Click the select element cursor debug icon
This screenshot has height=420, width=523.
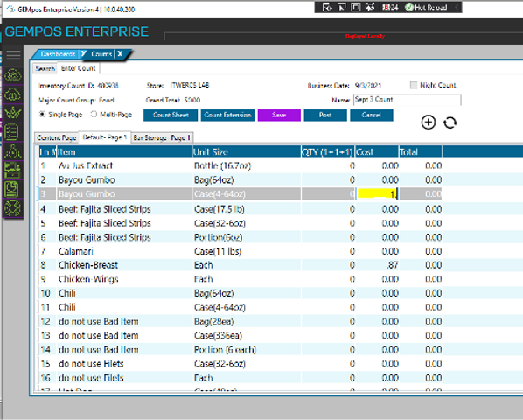pos(342,7)
